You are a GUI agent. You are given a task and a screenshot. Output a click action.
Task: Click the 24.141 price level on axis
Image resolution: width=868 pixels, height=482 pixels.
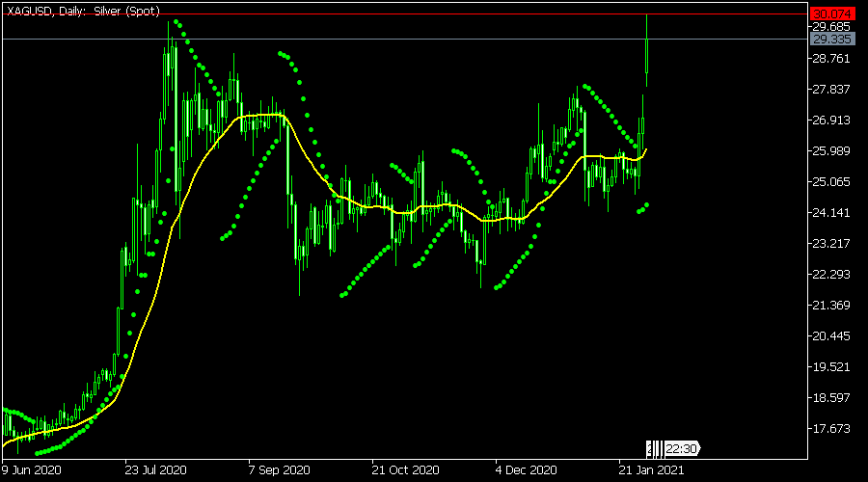pyautogui.click(x=831, y=213)
